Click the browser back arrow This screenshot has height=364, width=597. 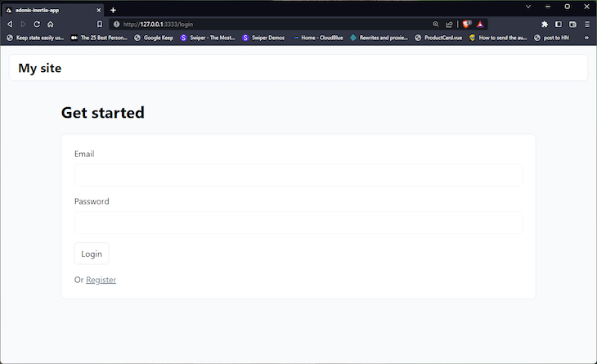pos(9,25)
